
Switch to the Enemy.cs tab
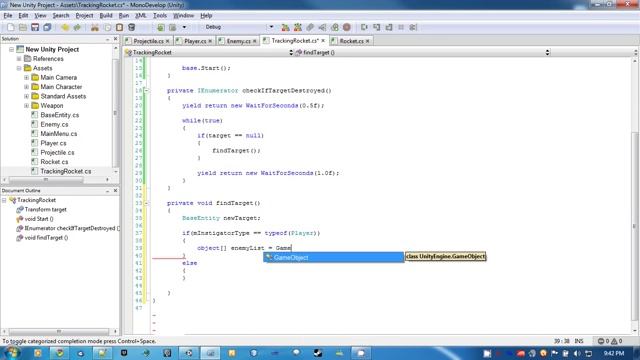(238, 41)
